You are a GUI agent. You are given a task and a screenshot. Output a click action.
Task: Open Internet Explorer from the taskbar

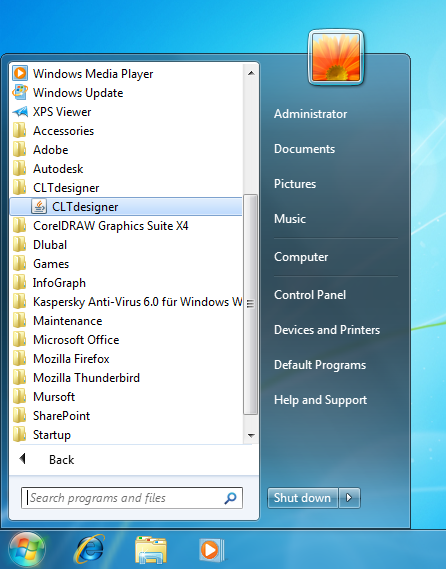click(89, 549)
